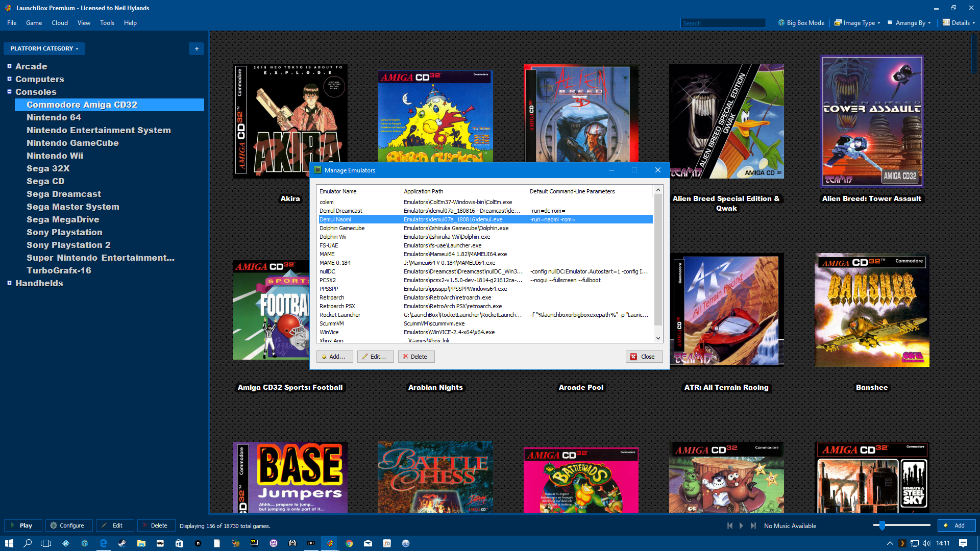Open the File menu
The height and width of the screenshot is (551, 980).
(x=12, y=23)
